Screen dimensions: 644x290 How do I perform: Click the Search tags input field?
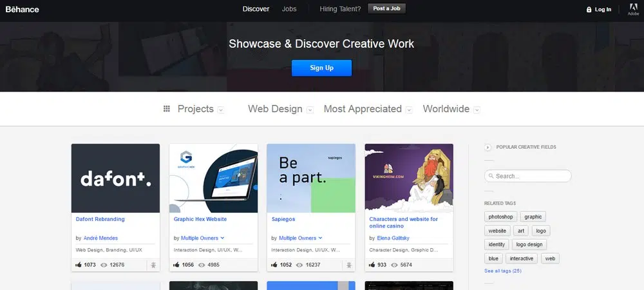point(528,176)
